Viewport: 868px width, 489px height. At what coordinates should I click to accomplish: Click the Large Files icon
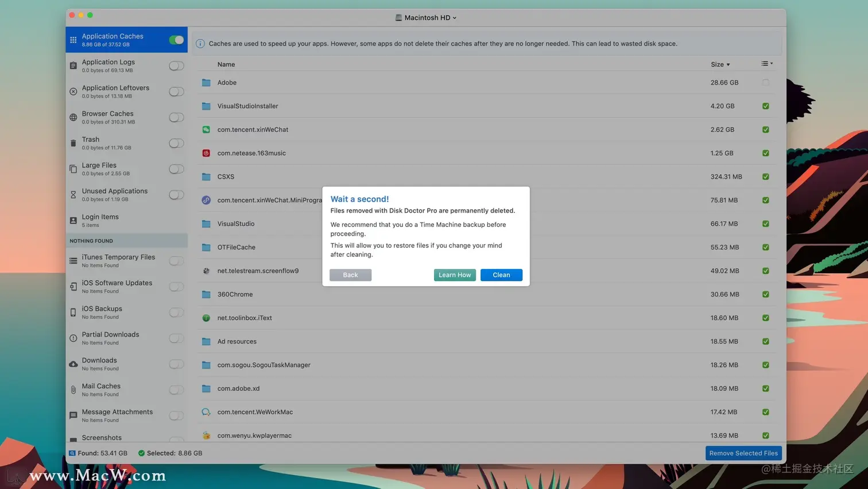73,169
